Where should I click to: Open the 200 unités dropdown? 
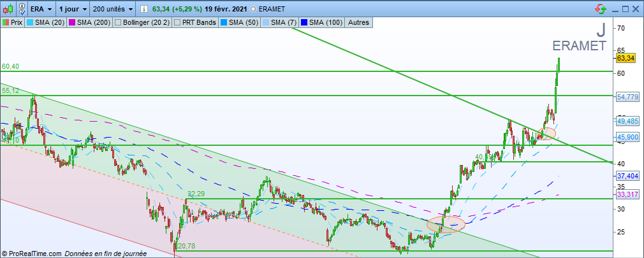(112, 9)
